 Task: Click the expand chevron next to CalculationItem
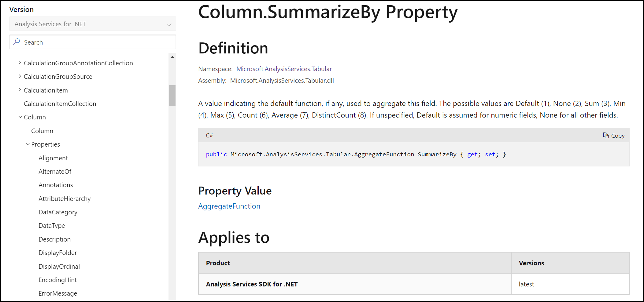20,90
